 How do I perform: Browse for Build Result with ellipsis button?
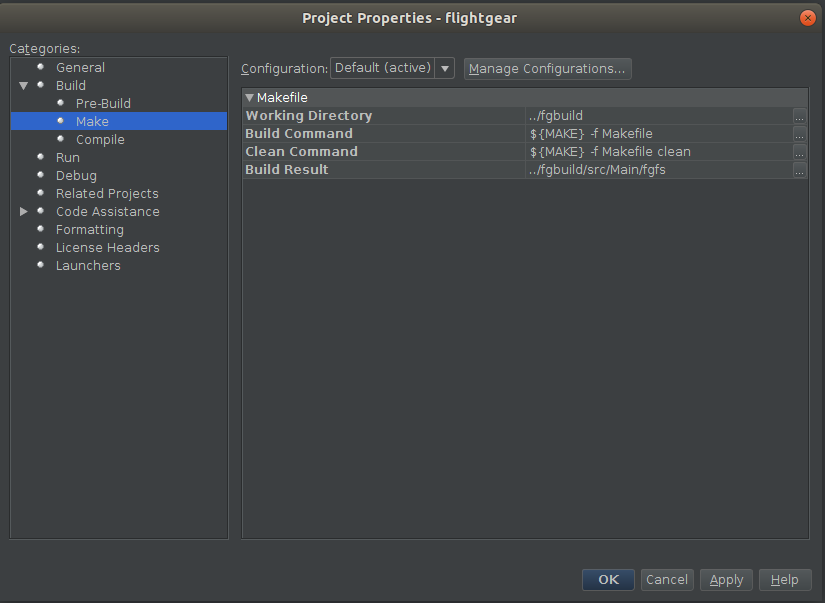tap(799, 169)
